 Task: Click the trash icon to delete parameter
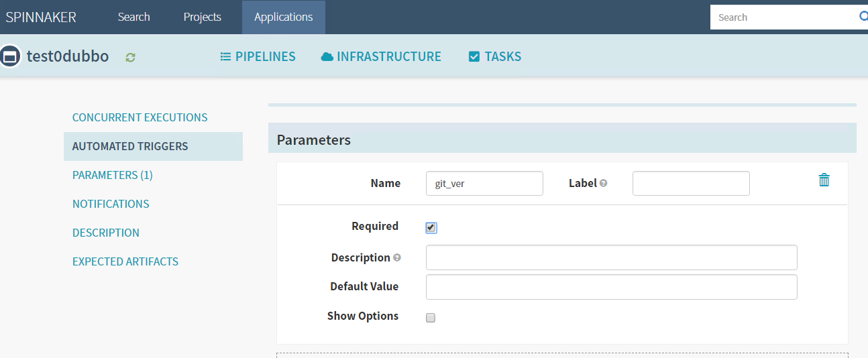point(824,180)
